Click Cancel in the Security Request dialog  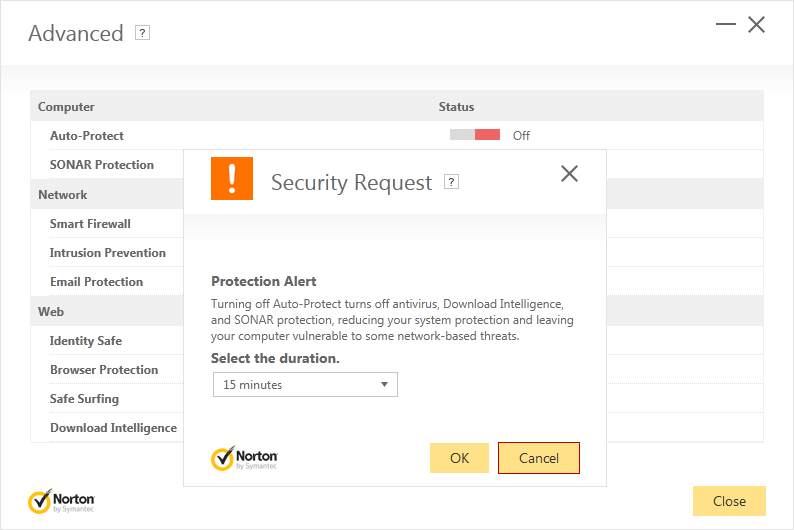pyautogui.click(x=539, y=458)
